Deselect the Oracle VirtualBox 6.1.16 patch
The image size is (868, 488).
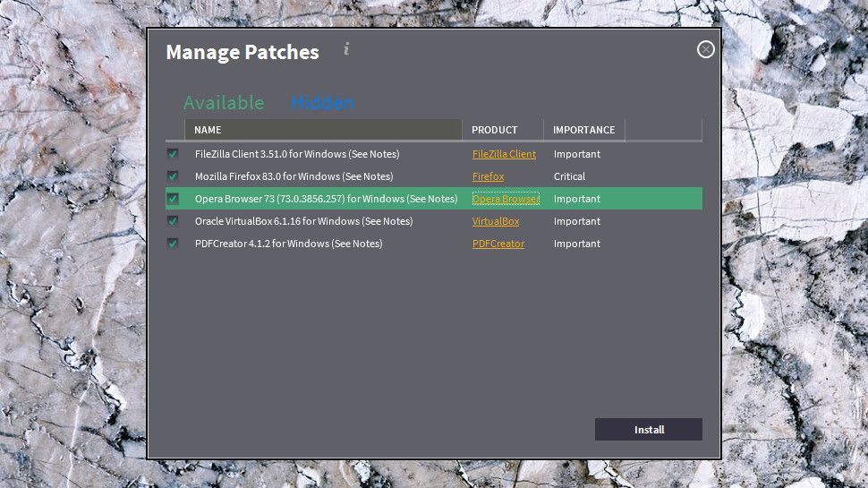(173, 221)
